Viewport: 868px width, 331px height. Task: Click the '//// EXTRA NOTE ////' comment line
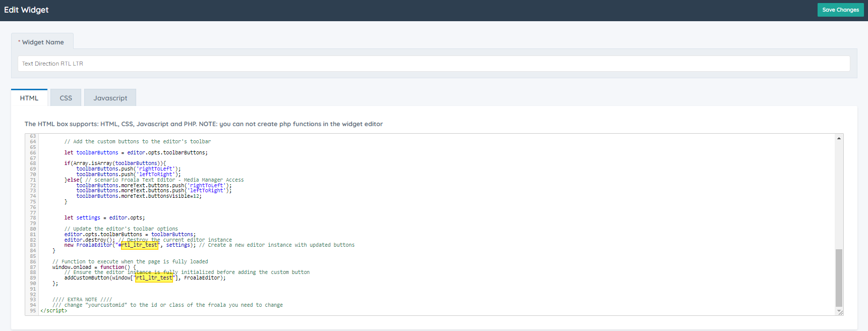(82, 300)
